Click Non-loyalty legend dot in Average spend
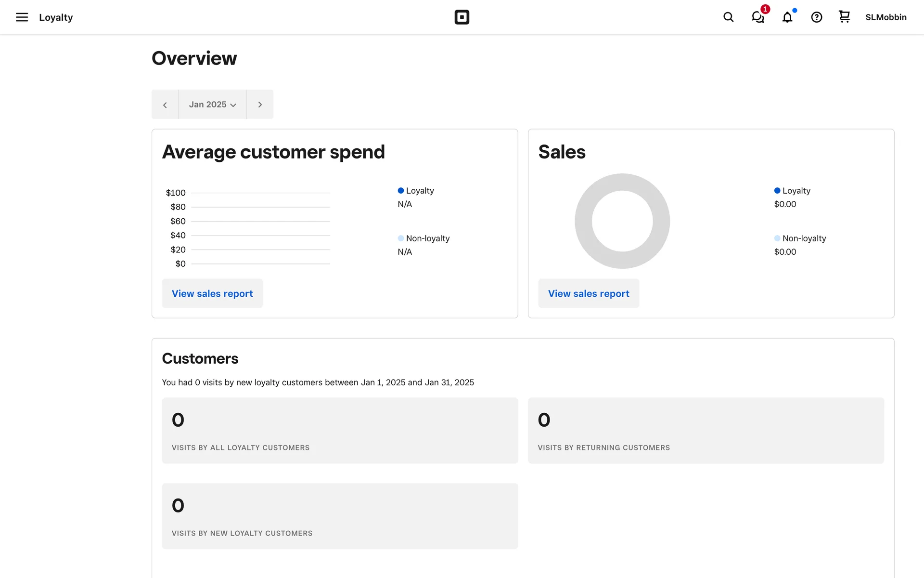This screenshot has height=578, width=924. [401, 238]
